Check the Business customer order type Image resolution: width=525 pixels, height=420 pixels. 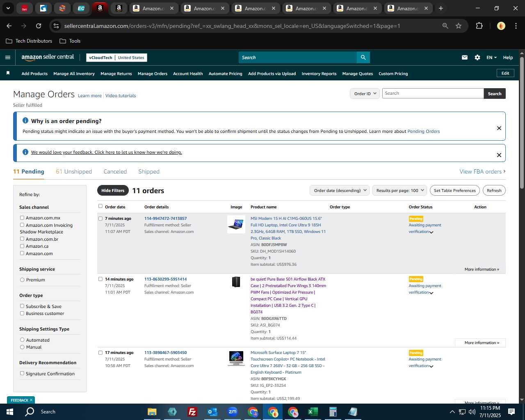[x=22, y=313]
